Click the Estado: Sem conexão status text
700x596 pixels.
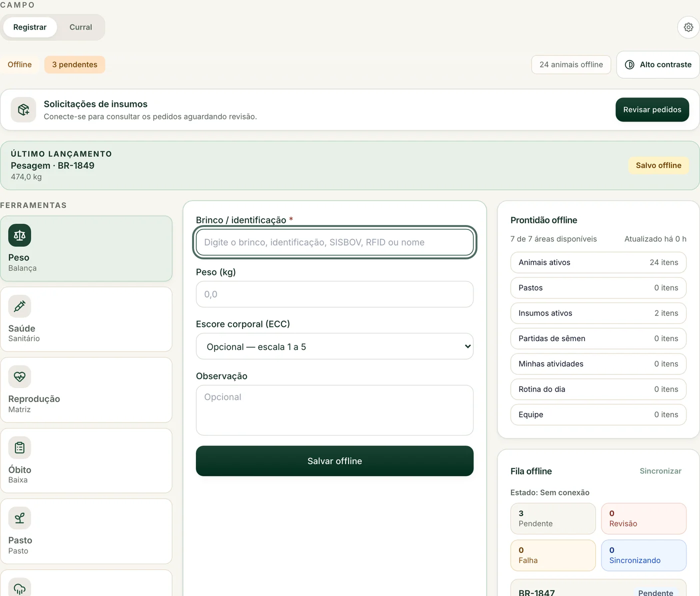pos(550,492)
